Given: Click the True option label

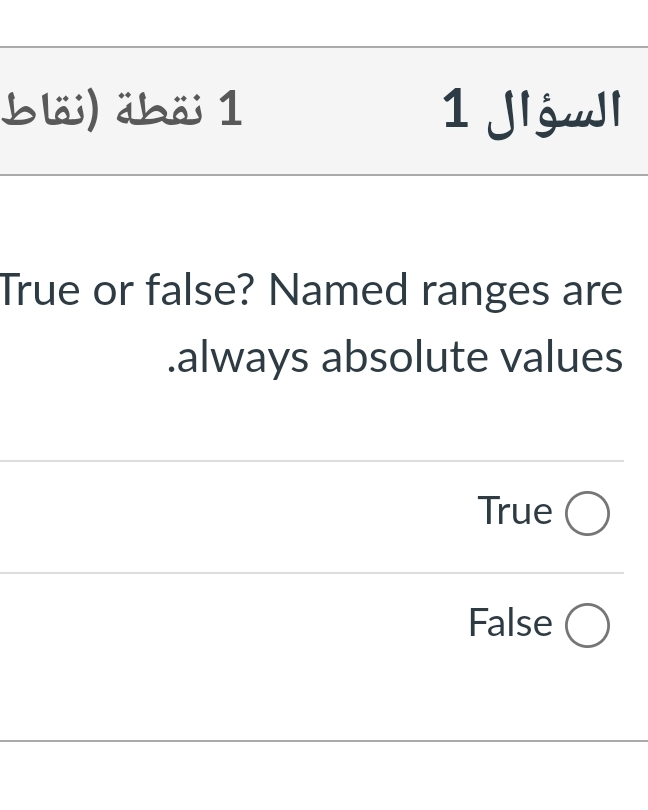Looking at the screenshot, I should point(515,511).
